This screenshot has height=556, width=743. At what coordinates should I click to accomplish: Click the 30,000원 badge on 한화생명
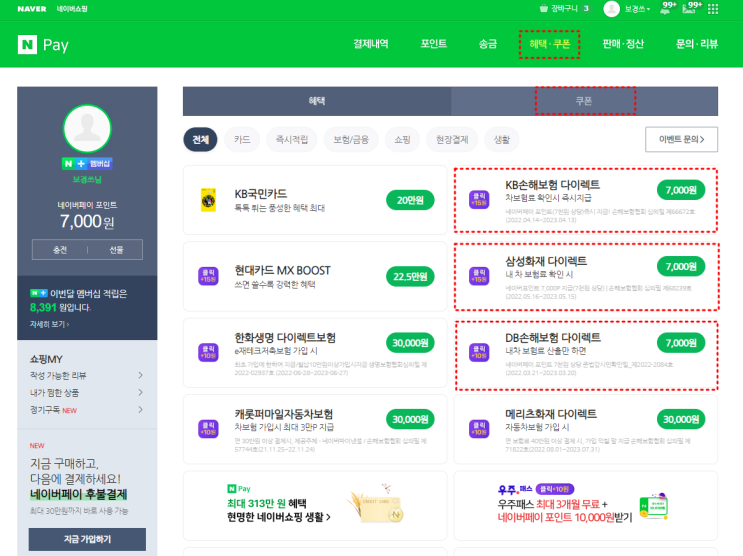click(x=410, y=343)
